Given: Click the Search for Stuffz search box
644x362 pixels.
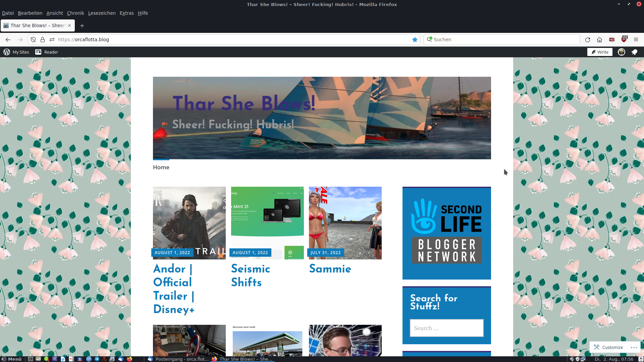Looking at the screenshot, I should pos(446,328).
